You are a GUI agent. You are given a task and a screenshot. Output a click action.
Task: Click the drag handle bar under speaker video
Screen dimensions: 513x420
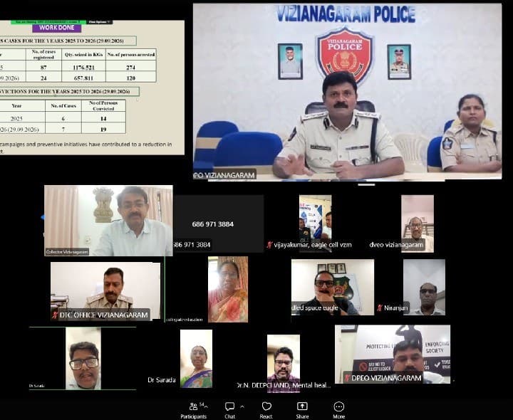tap(366, 184)
